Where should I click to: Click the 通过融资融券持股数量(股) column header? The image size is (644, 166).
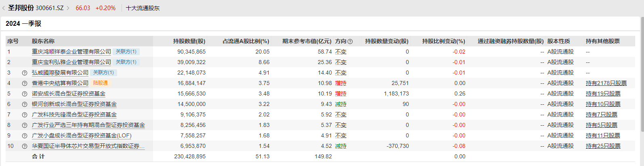(511, 41)
